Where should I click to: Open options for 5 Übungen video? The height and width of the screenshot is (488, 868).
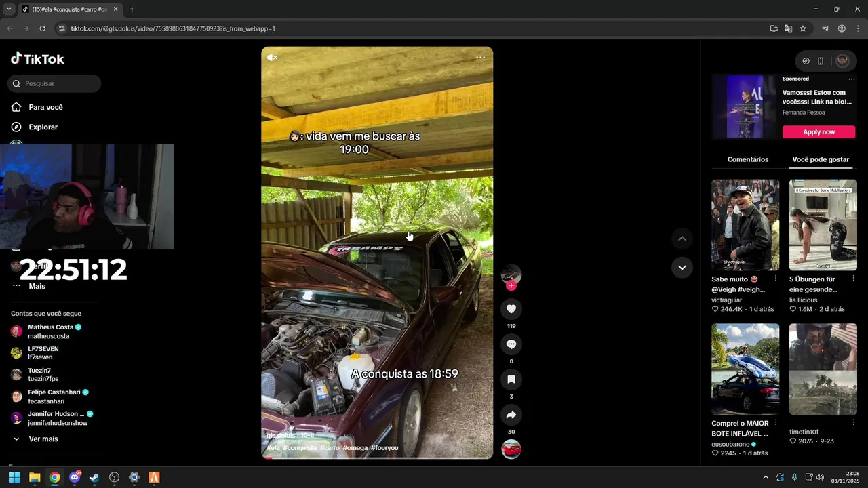pos(853,279)
